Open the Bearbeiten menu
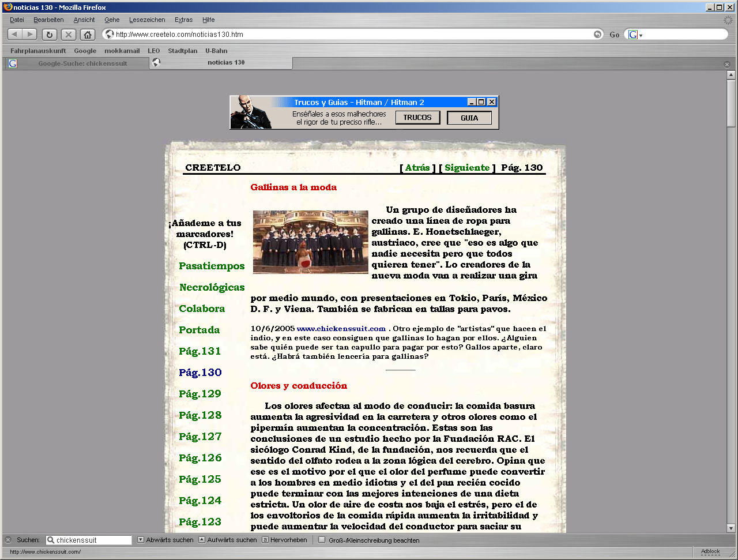This screenshot has width=738, height=560. pos(48,20)
